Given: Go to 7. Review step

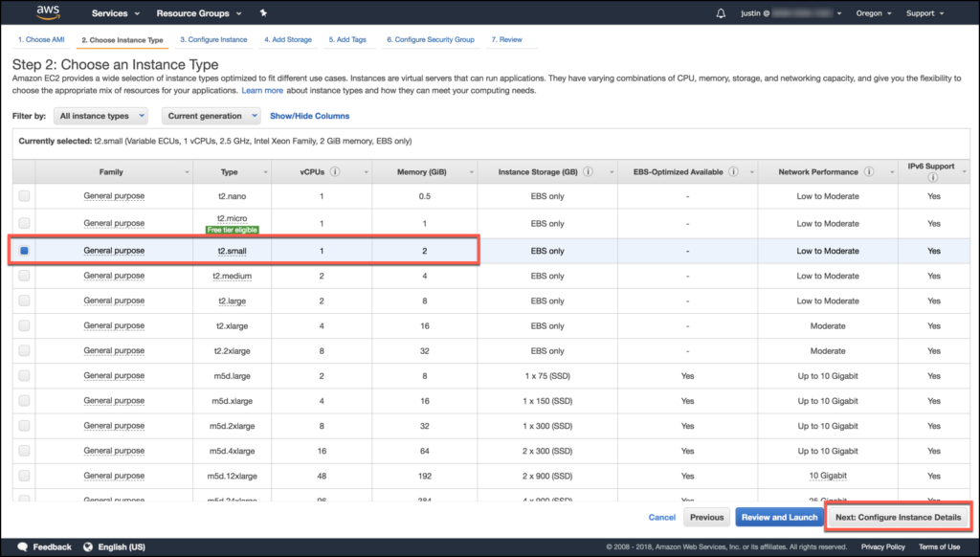Looking at the screenshot, I should pos(507,39).
